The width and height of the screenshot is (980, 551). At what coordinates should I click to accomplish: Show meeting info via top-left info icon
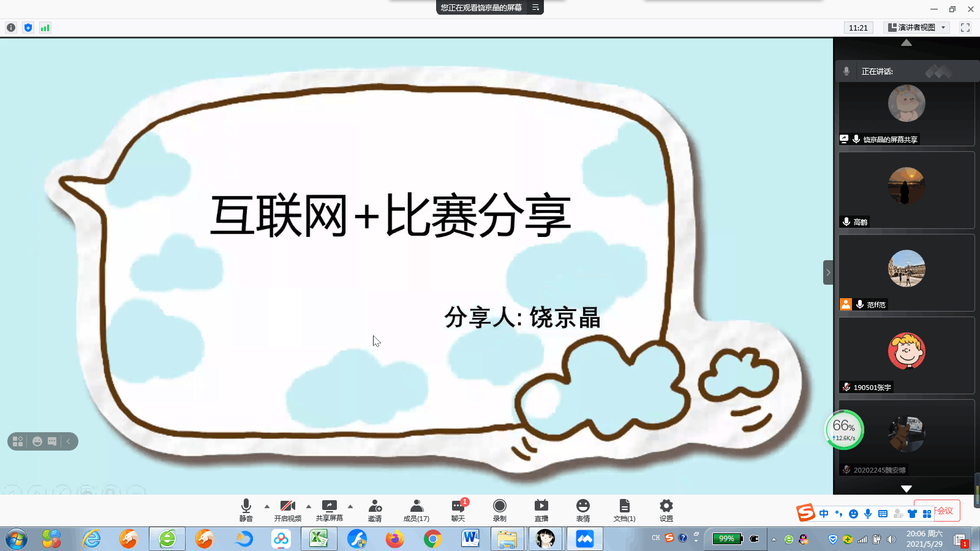pos(11,28)
